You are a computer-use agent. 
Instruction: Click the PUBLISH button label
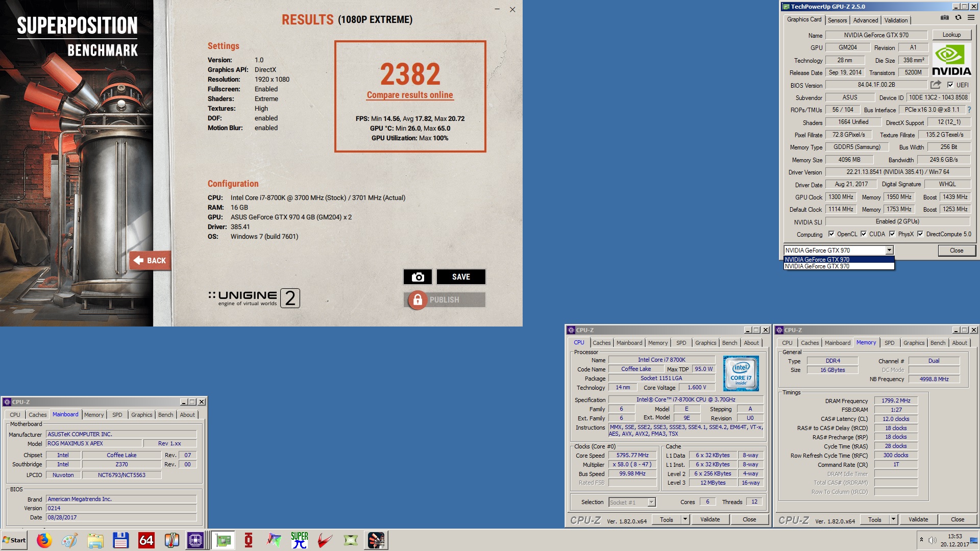444,300
